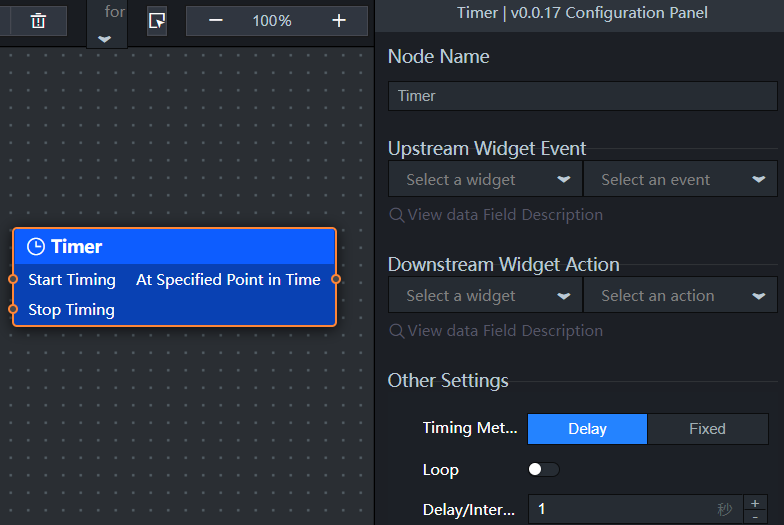The height and width of the screenshot is (525, 784).
Task: Open upstream Select a widget dropdown
Action: coord(485,180)
